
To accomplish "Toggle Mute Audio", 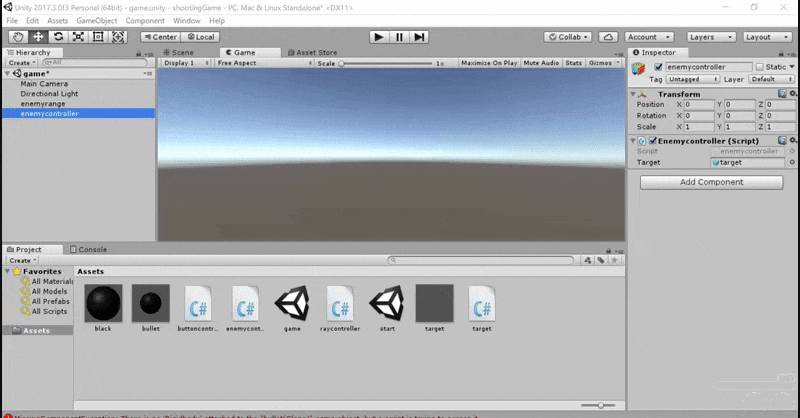I will click(x=541, y=63).
